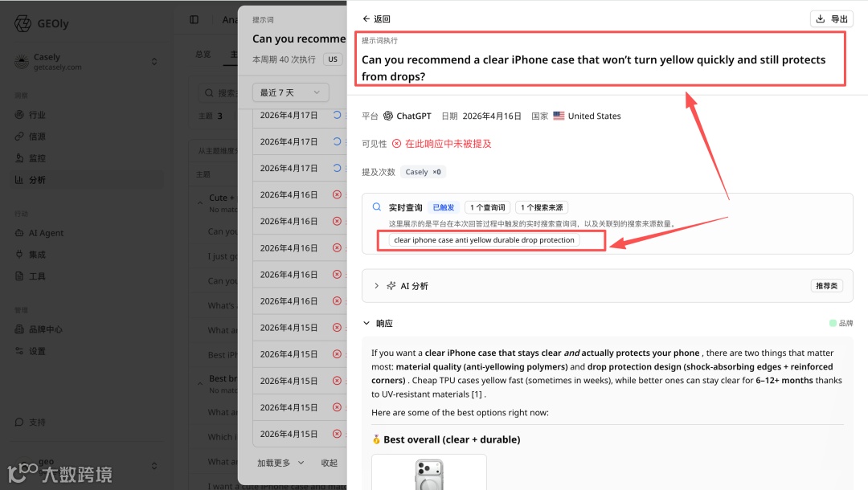Screen dimensions: 868x490
Task: Click the 工具 sidebar icon
Action: point(19,276)
